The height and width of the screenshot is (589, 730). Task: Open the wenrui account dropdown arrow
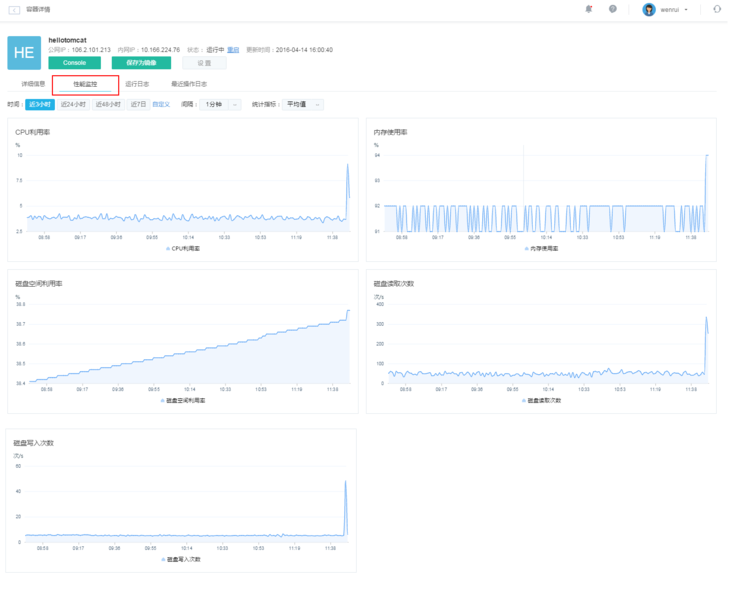click(686, 10)
